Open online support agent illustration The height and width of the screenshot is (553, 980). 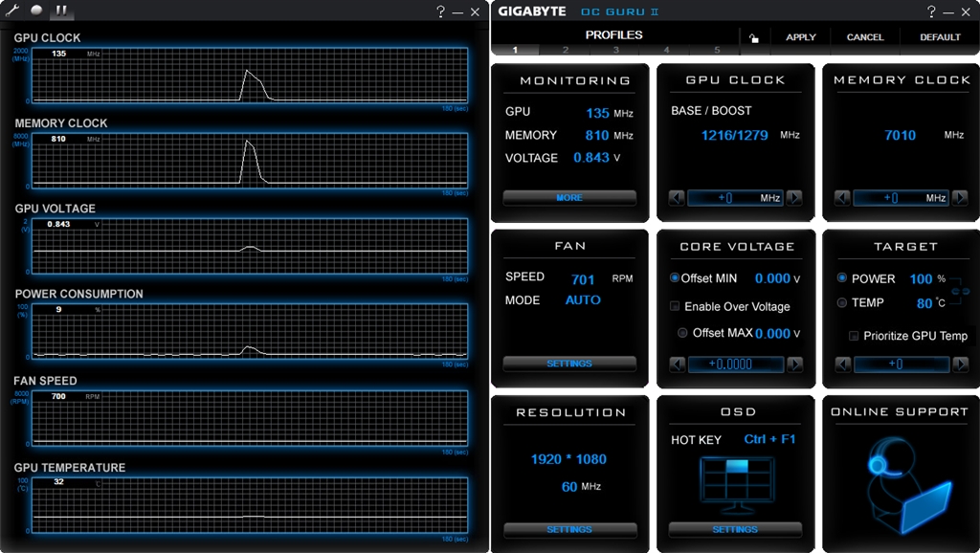[907, 485]
